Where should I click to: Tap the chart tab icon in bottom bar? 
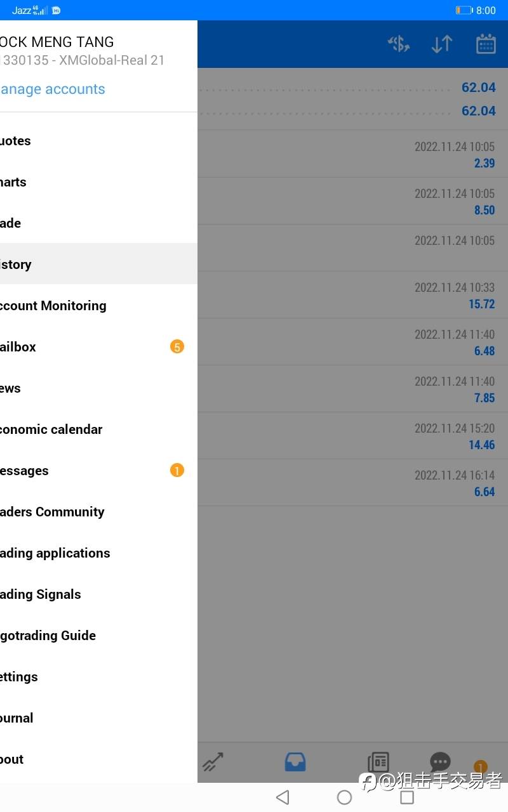[x=213, y=761]
